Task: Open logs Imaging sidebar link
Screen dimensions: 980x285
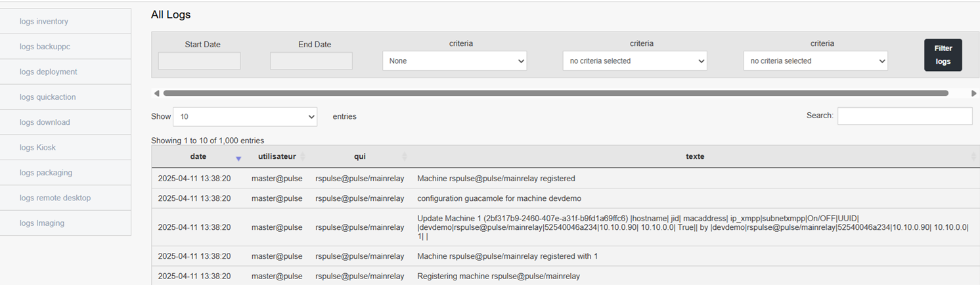Action: (x=66, y=223)
